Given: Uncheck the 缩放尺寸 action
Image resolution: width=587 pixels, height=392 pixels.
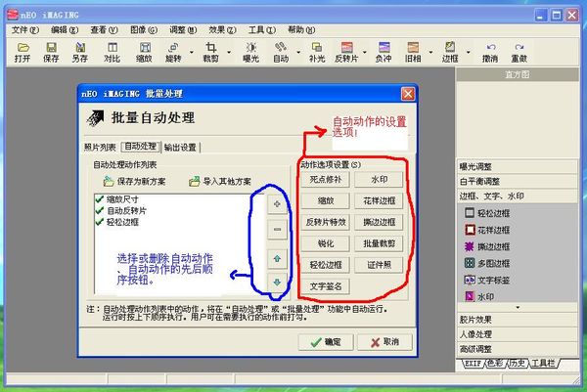Looking at the screenshot, I should pyautogui.click(x=99, y=198).
